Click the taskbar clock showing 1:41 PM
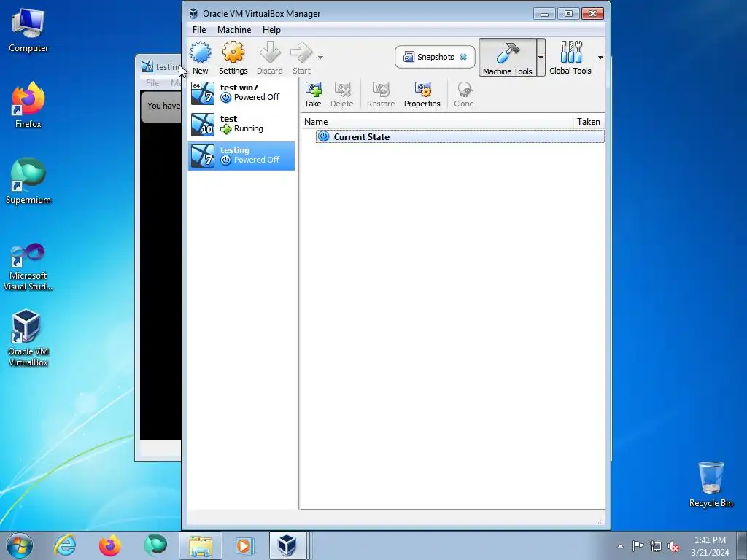The height and width of the screenshot is (560, 747). coord(710,545)
